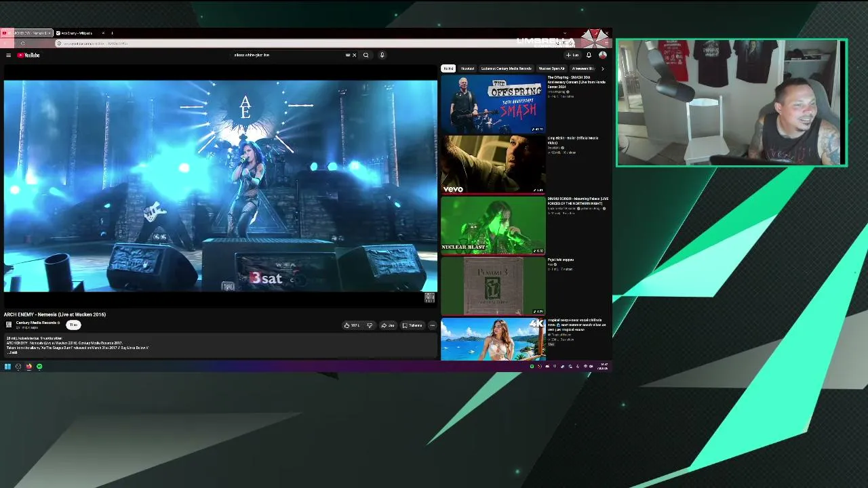
Task: Open the Windows Start menu
Action: tap(7, 367)
